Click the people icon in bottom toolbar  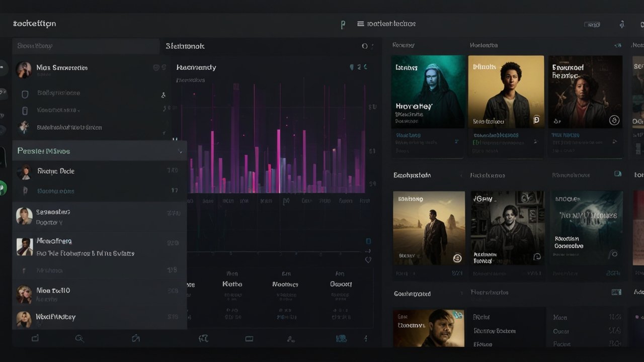click(x=290, y=339)
